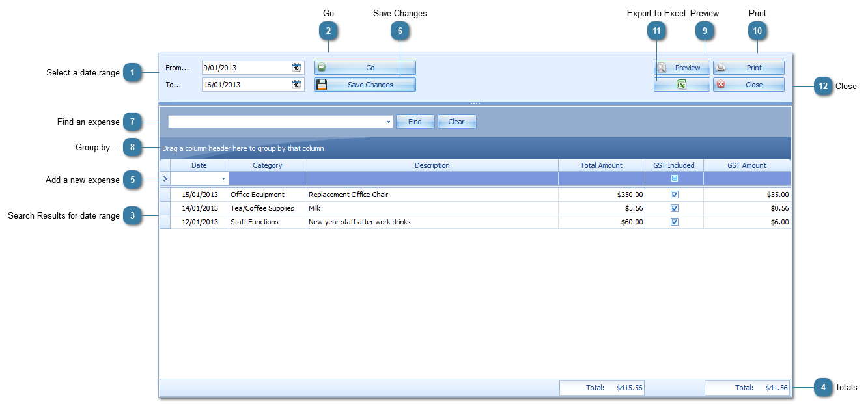Sort by Total Amount column header
Image resolution: width=868 pixels, height=404 pixels.
click(602, 165)
